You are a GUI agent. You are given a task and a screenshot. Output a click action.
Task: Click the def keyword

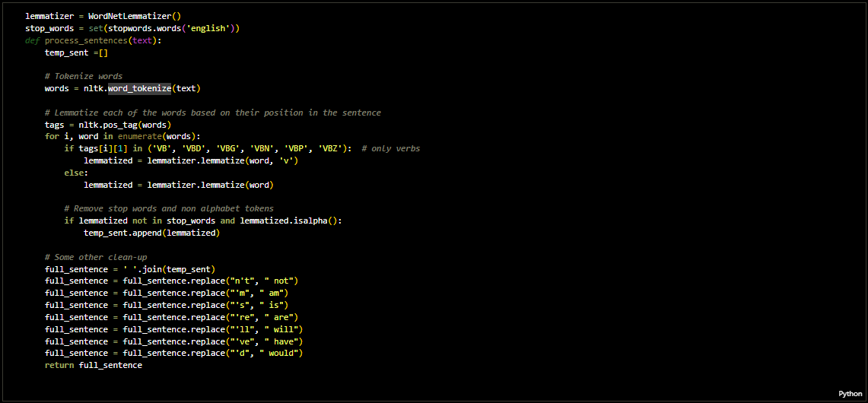[x=32, y=40]
